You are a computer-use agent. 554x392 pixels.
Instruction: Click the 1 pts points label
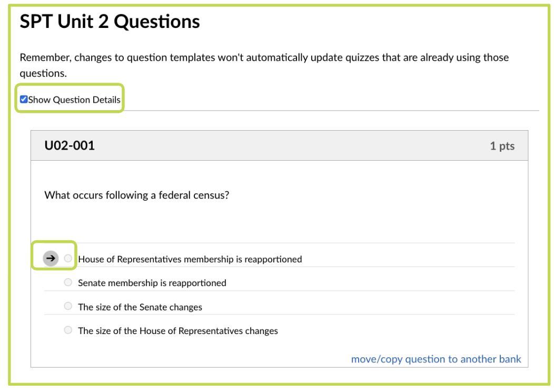pos(502,146)
